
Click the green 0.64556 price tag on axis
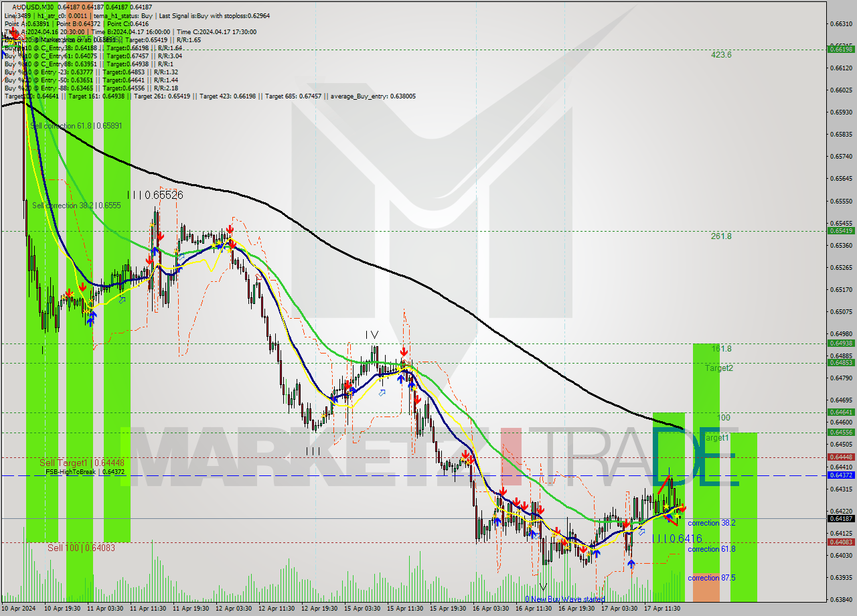[x=841, y=432]
